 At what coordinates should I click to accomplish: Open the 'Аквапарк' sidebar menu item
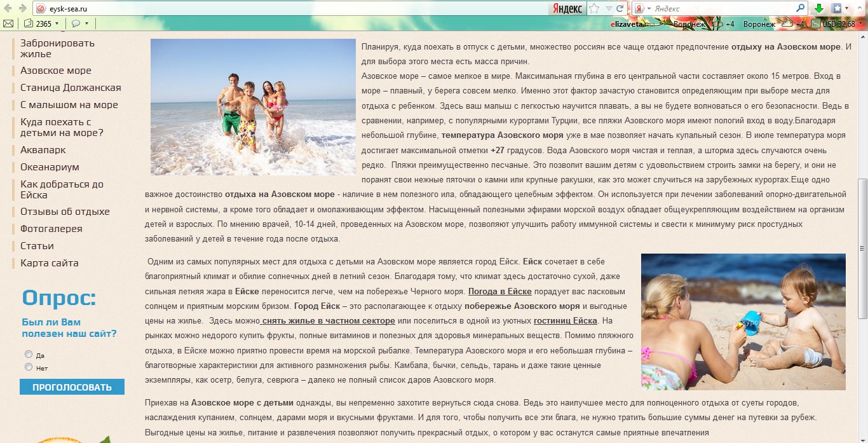pos(43,150)
